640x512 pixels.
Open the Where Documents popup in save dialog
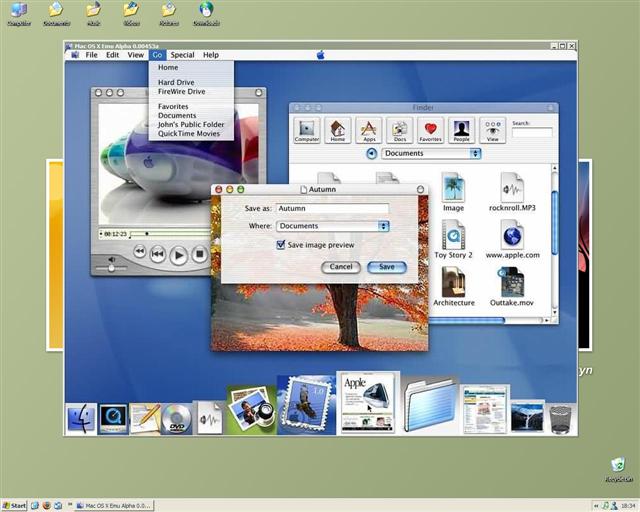(333, 226)
